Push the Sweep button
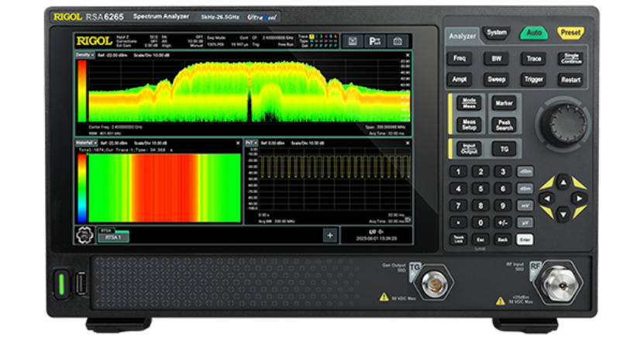Image resolution: width=644 pixels, height=344 pixels. click(496, 79)
